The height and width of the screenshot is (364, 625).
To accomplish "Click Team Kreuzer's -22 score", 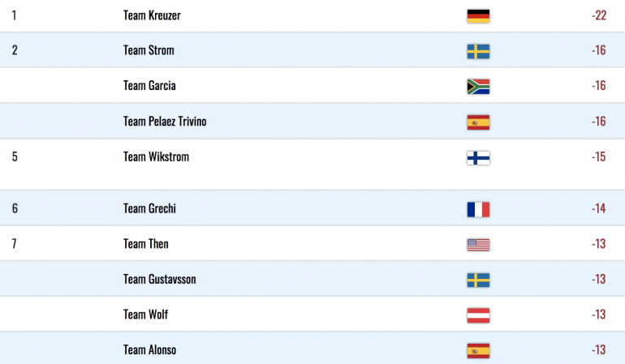I will click(x=599, y=15).
